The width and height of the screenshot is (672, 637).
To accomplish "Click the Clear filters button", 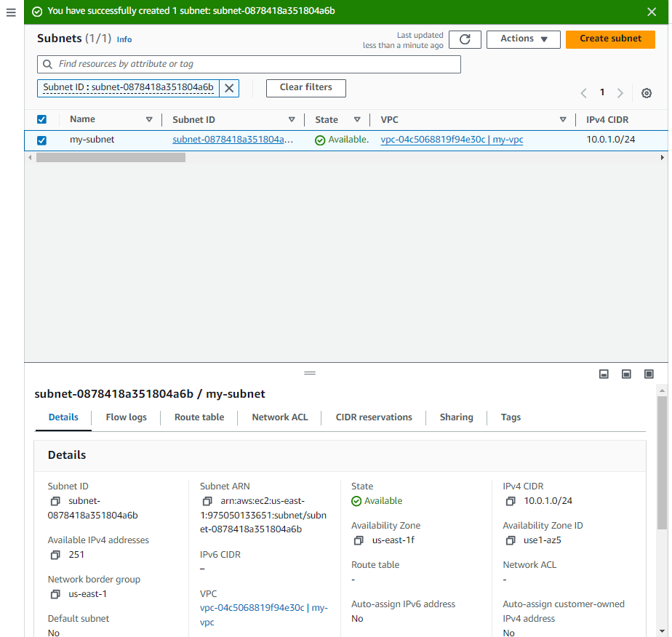I will coord(306,88).
